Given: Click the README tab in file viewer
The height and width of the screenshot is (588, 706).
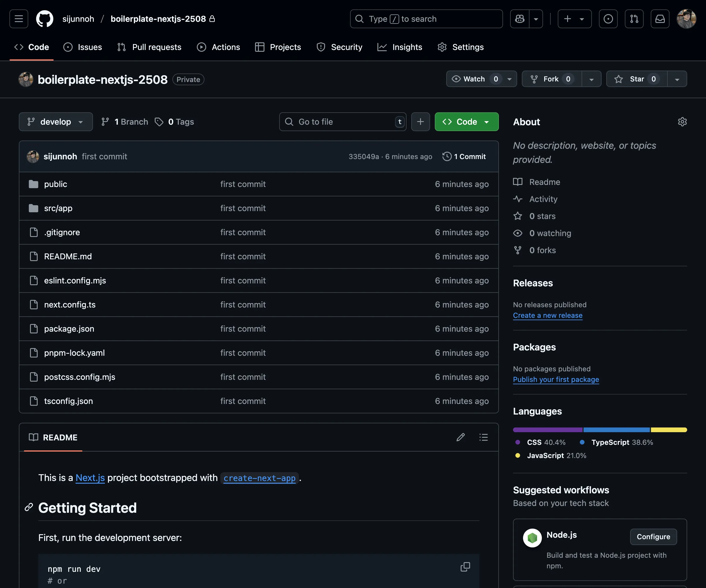Looking at the screenshot, I should [x=53, y=437].
